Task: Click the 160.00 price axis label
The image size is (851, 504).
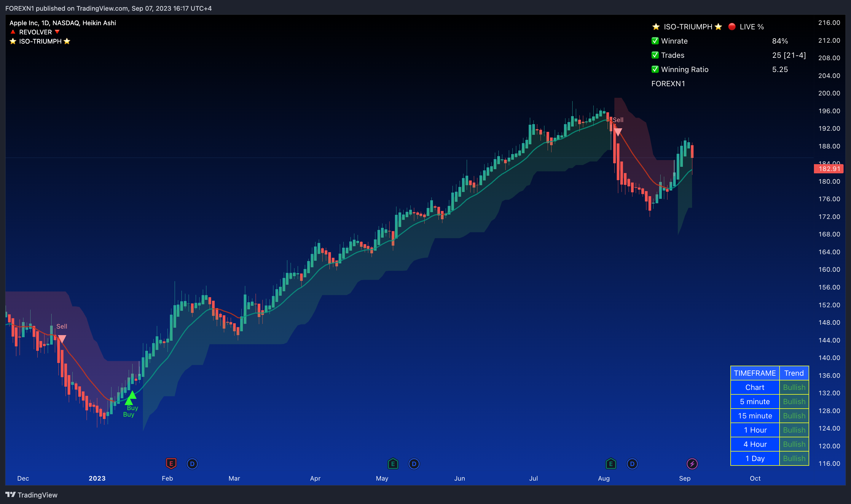Action: [829, 269]
